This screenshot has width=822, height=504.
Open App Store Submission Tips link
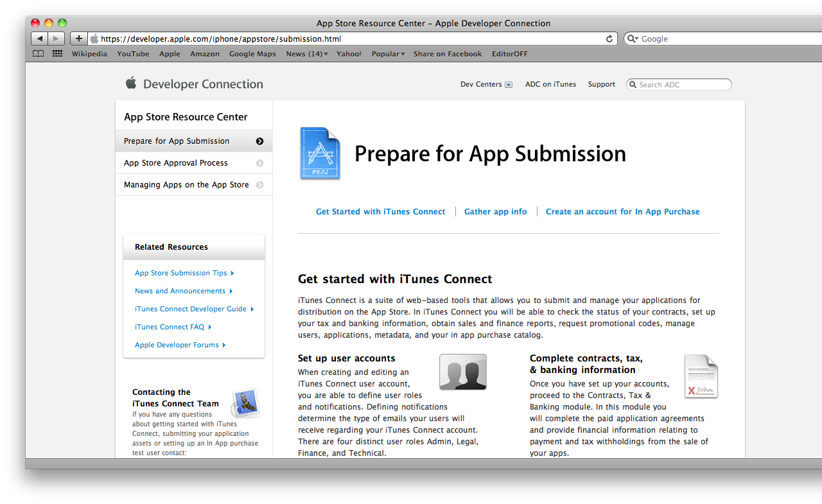[x=184, y=273]
